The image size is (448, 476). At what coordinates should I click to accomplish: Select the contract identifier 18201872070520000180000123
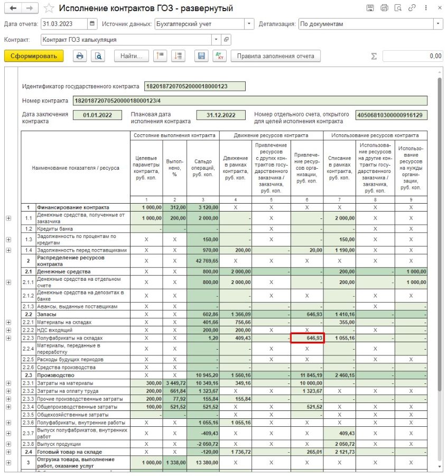coord(195,86)
